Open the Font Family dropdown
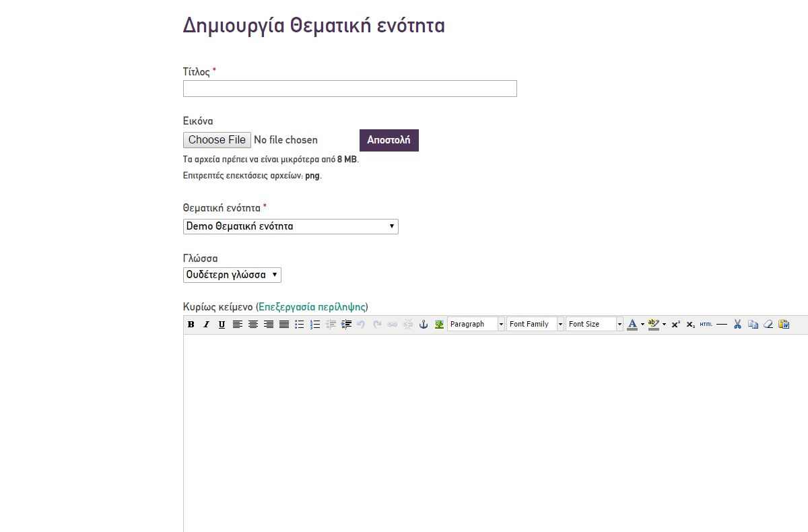808x532 pixels. [535, 325]
